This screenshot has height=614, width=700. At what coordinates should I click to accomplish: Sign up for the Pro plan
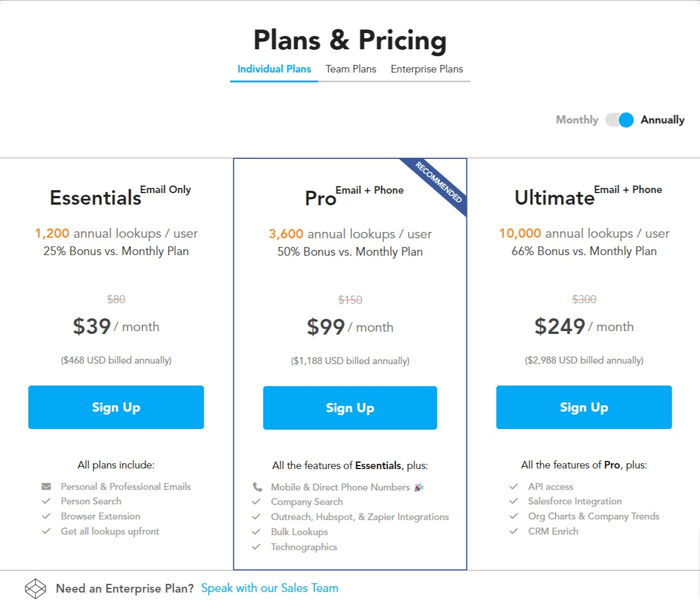pyautogui.click(x=350, y=408)
